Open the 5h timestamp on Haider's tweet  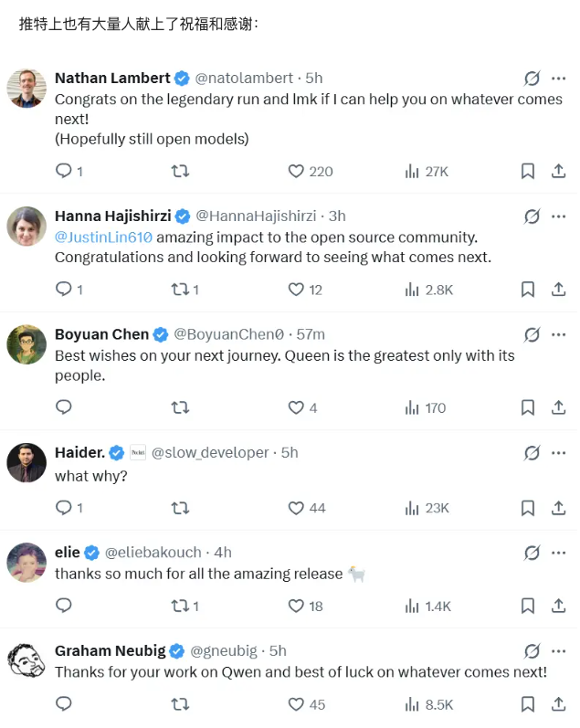coord(290,453)
